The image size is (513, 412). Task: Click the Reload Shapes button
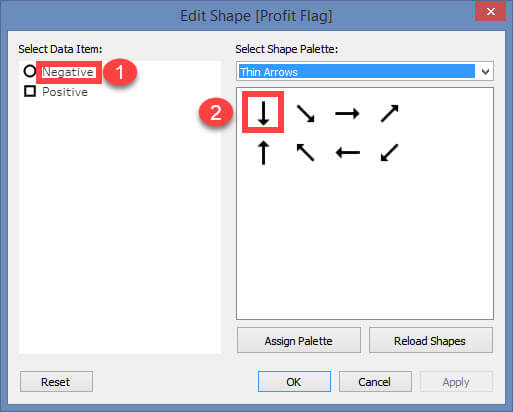[430, 340]
